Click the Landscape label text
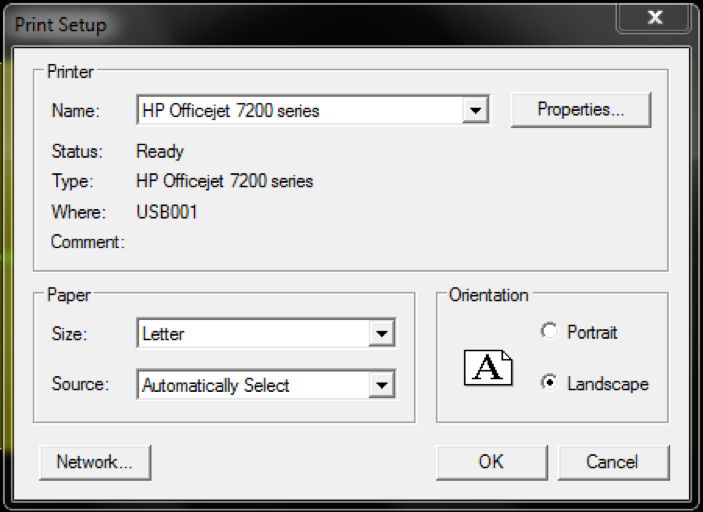Screen dimensions: 703x512 pyautogui.click(x=608, y=384)
